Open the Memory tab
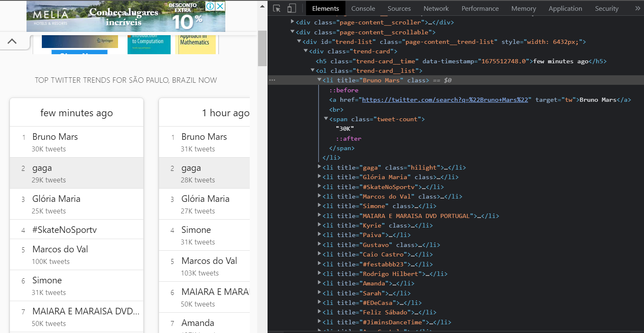 [x=523, y=8]
